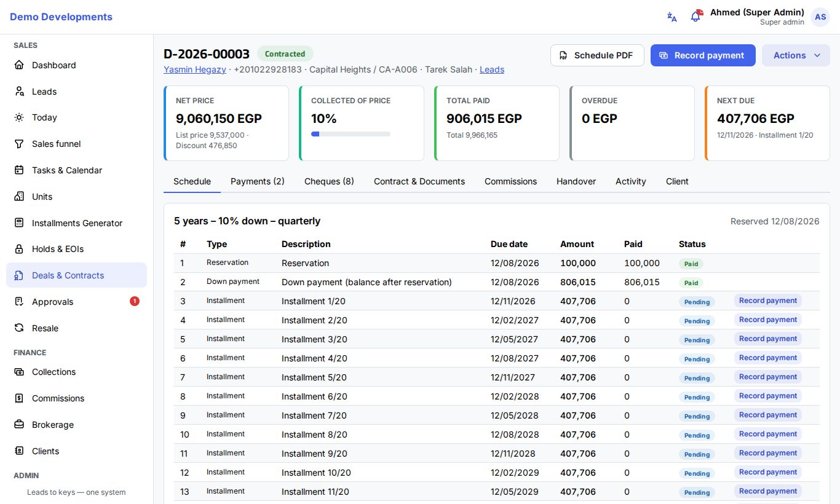Select the Deals & Contracts document icon
The image size is (840, 504).
coord(19,275)
